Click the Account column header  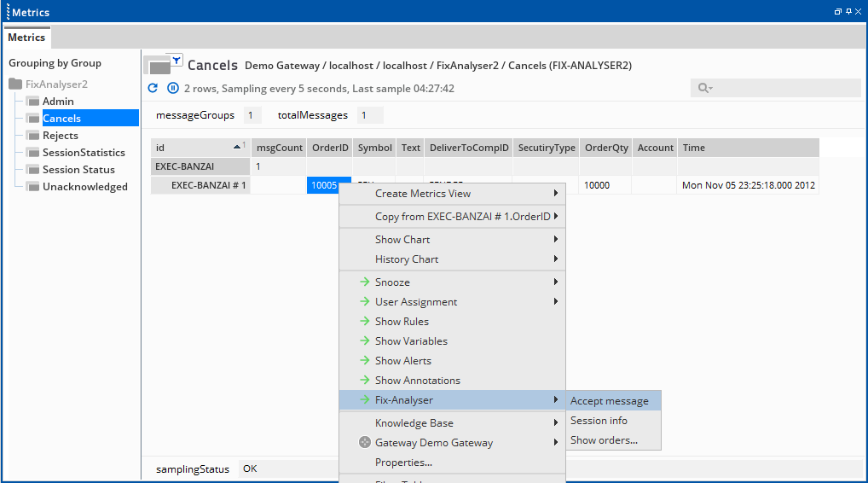[x=655, y=148]
